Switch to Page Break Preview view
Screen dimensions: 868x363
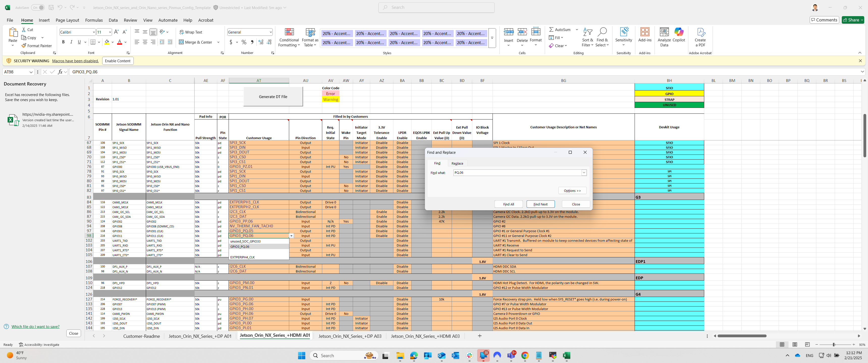[807, 345]
